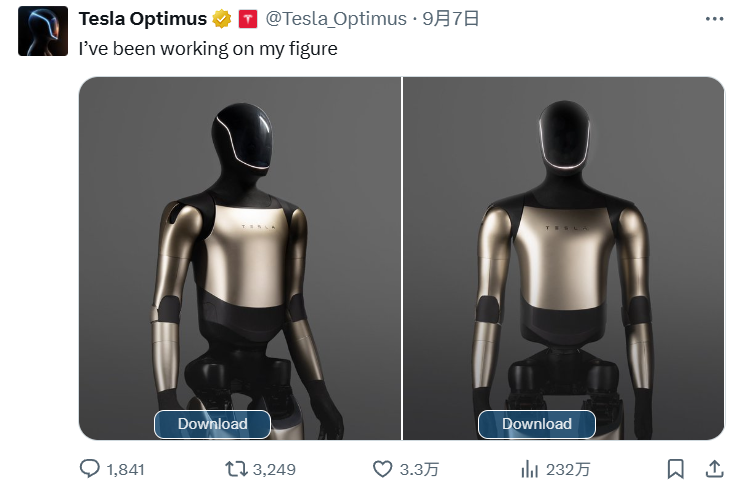Open the @Tesla_Optimus handle link
The width and height of the screenshot is (746, 493).
click(x=336, y=19)
